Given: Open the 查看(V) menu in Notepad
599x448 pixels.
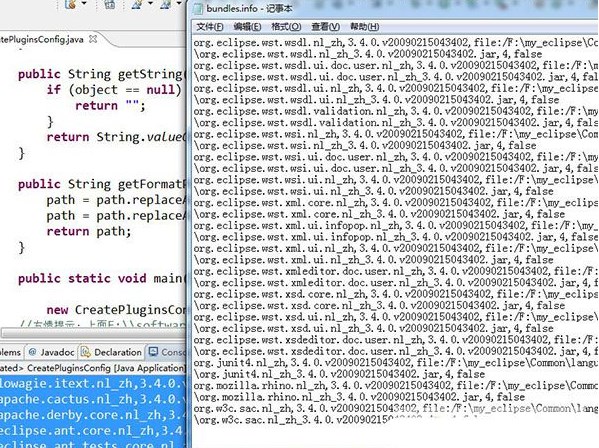Looking at the screenshot, I should [x=325, y=27].
